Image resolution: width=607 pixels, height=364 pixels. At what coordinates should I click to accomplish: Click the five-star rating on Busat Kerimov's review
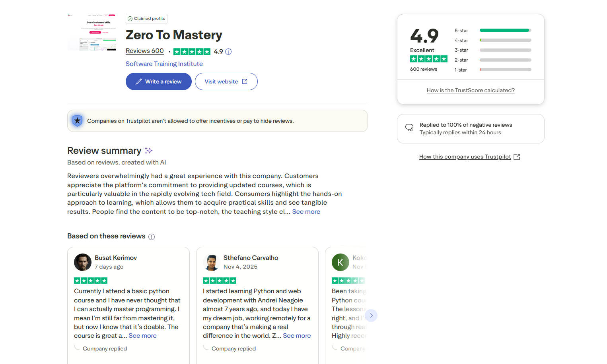(x=91, y=281)
